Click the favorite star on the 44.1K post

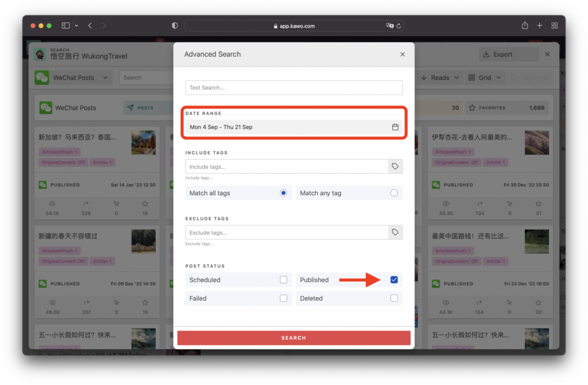point(539,302)
